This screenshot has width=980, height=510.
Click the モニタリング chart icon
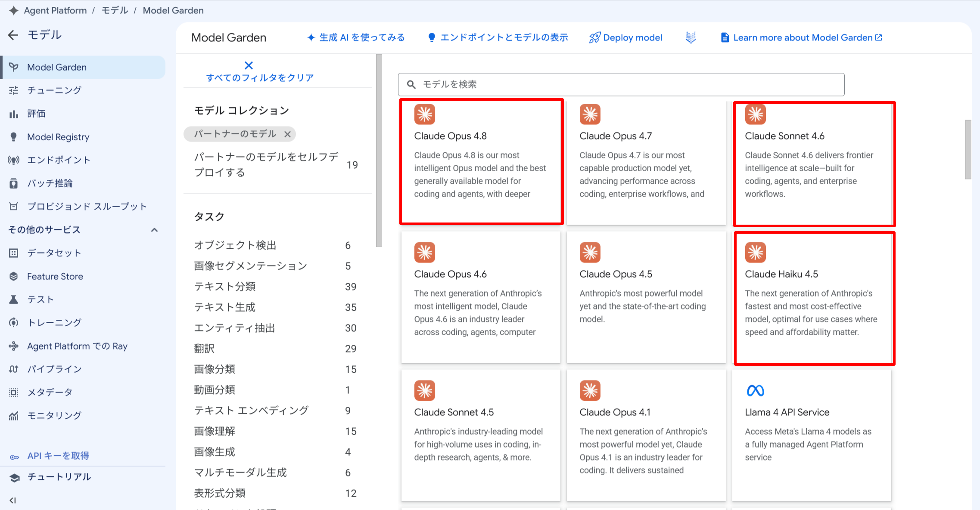[x=14, y=416]
